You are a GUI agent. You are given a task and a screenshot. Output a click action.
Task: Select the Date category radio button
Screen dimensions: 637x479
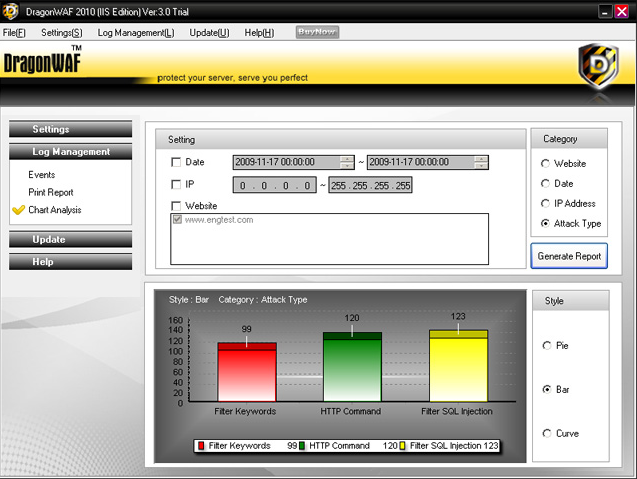[545, 184]
